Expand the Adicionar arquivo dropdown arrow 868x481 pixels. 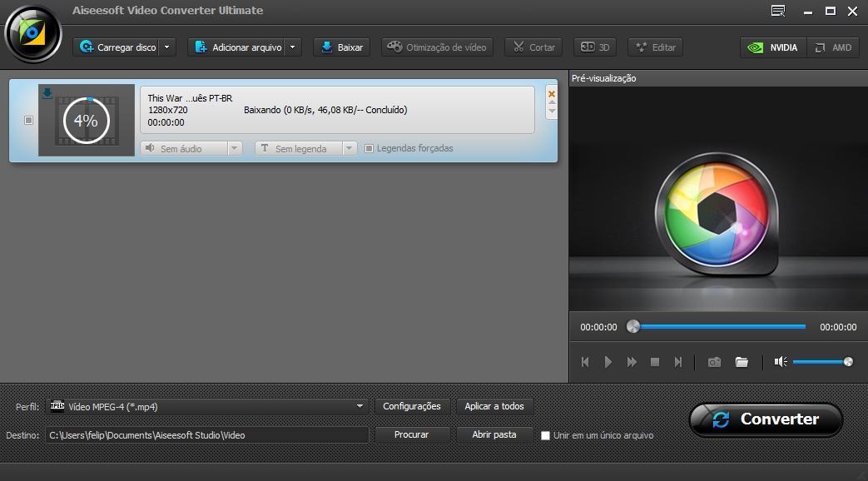click(293, 47)
